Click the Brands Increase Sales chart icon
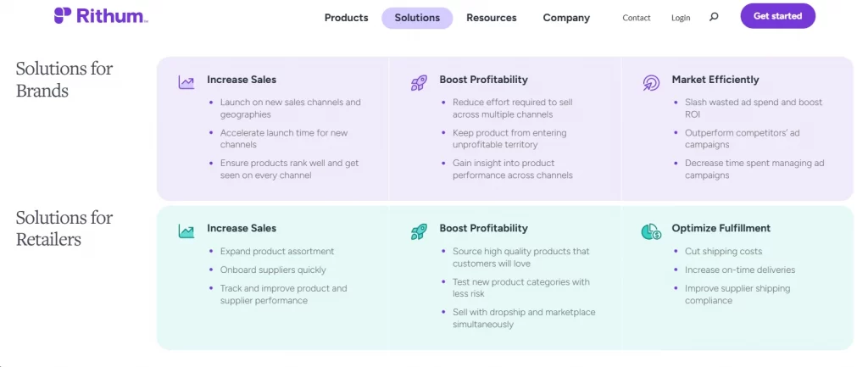 (x=186, y=82)
